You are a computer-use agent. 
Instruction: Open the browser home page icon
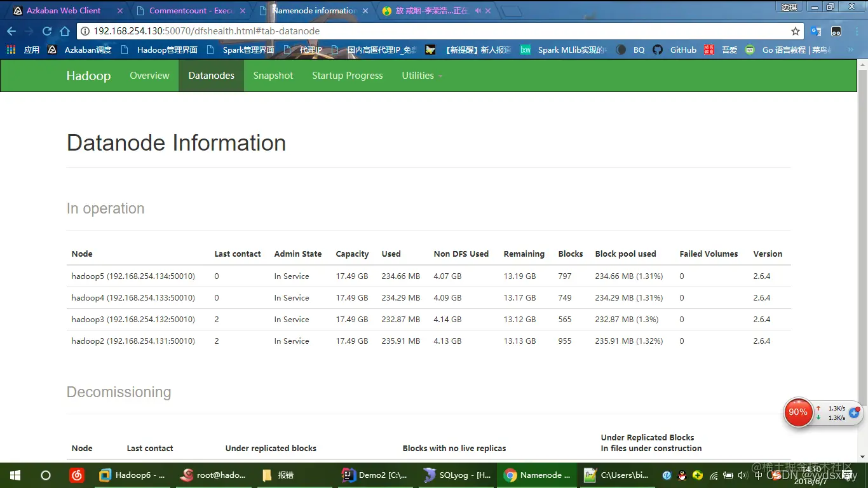64,31
